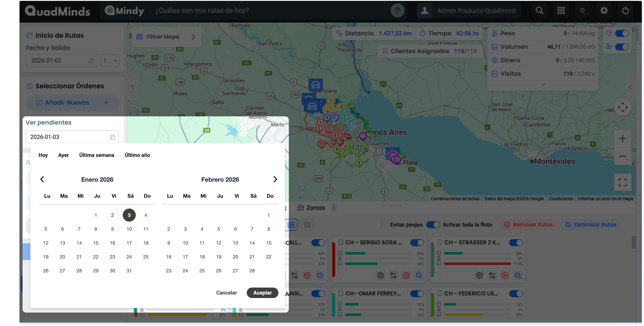Expand the Filtrar Mapa chevron
Image resolution: width=644 pixels, height=326 pixels.
(193, 37)
